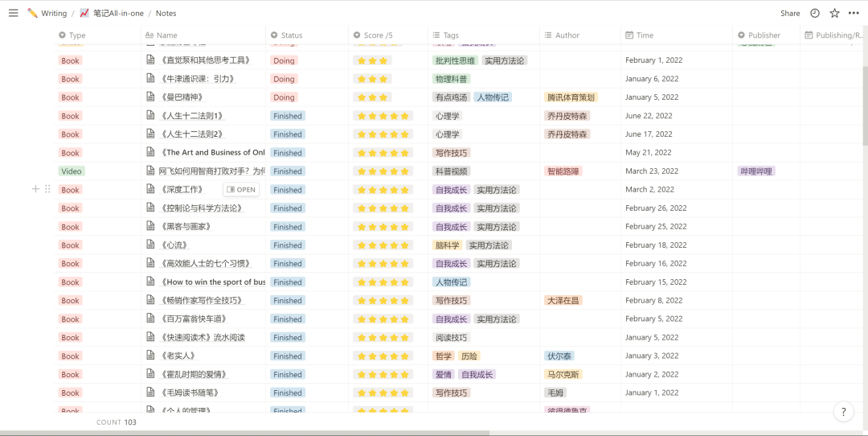
Task: Go to Writing breadcrumb page
Action: pyautogui.click(x=54, y=14)
